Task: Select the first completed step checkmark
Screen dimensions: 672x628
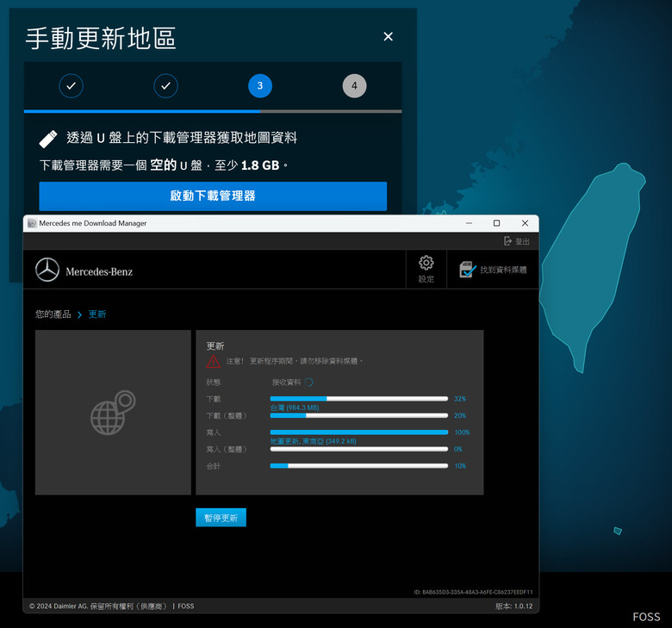Action: point(72,86)
